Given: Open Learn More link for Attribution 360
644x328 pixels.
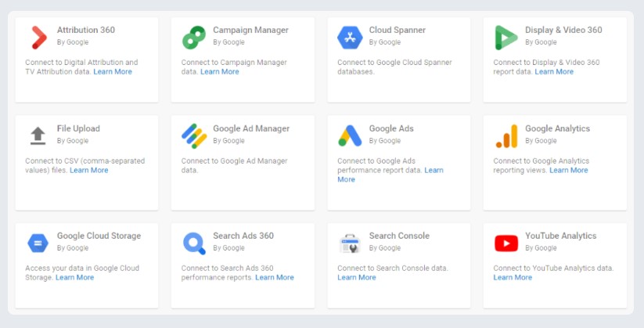Looking at the screenshot, I should coord(113,72).
